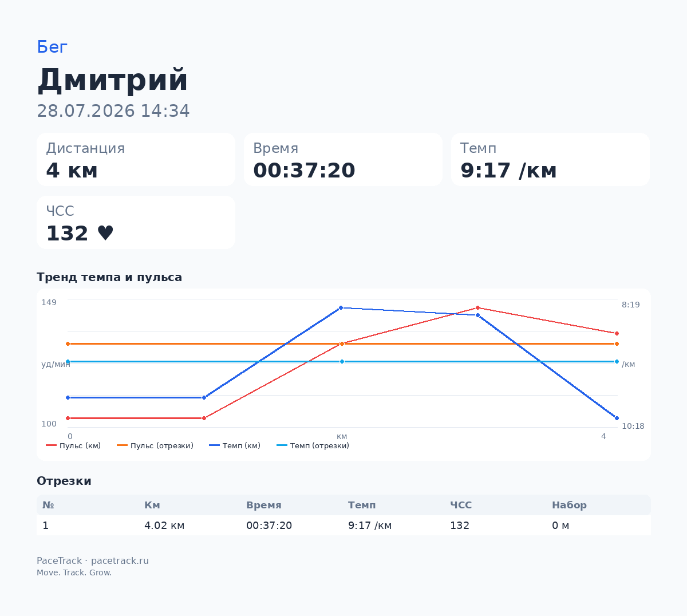Open the Дистанция 4 км card
Image resolution: width=687 pixels, height=616 pixels.
tap(136, 160)
